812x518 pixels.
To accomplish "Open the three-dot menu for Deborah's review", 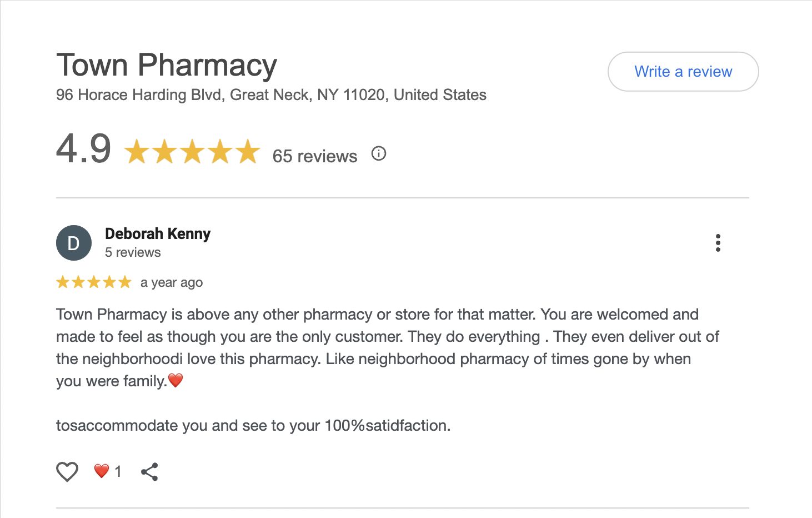I will [x=718, y=243].
